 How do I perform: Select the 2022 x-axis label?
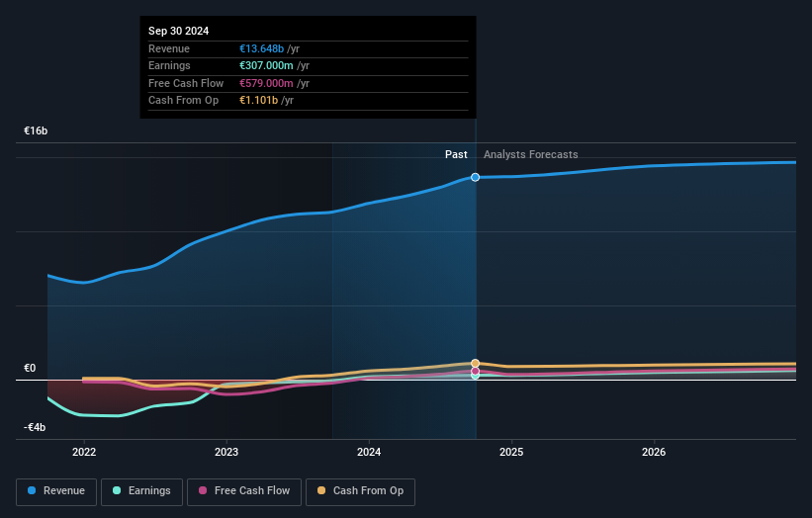tap(84, 452)
